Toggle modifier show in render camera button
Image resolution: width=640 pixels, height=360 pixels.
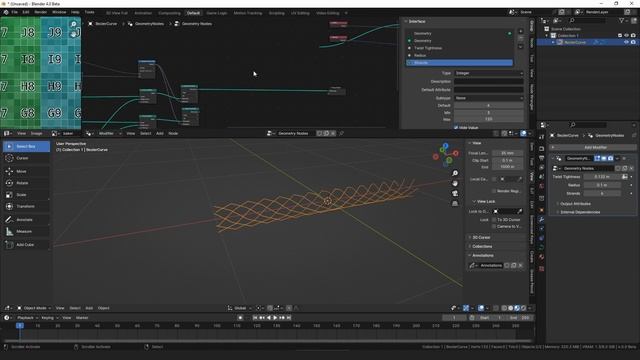coord(611,158)
